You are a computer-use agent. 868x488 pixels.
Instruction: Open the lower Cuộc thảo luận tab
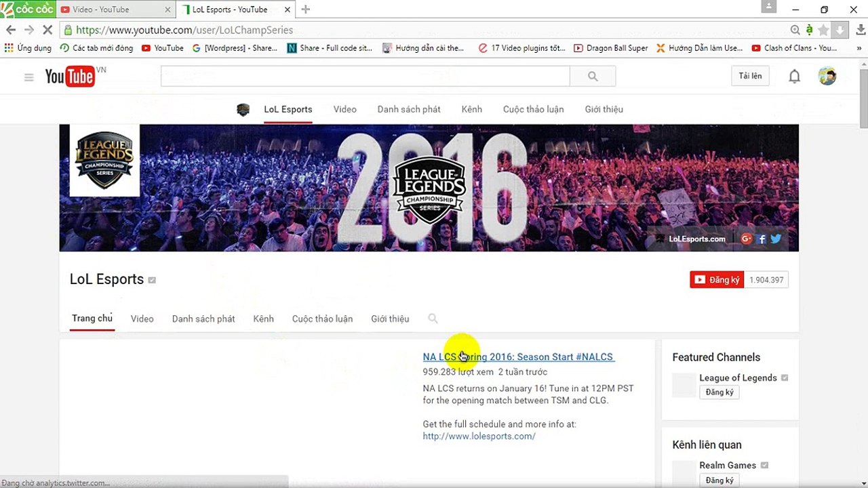point(322,319)
